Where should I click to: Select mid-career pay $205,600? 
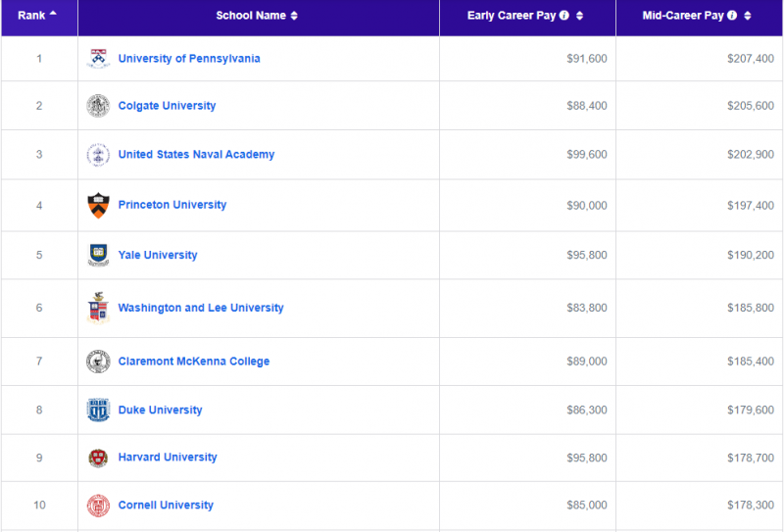point(751,106)
